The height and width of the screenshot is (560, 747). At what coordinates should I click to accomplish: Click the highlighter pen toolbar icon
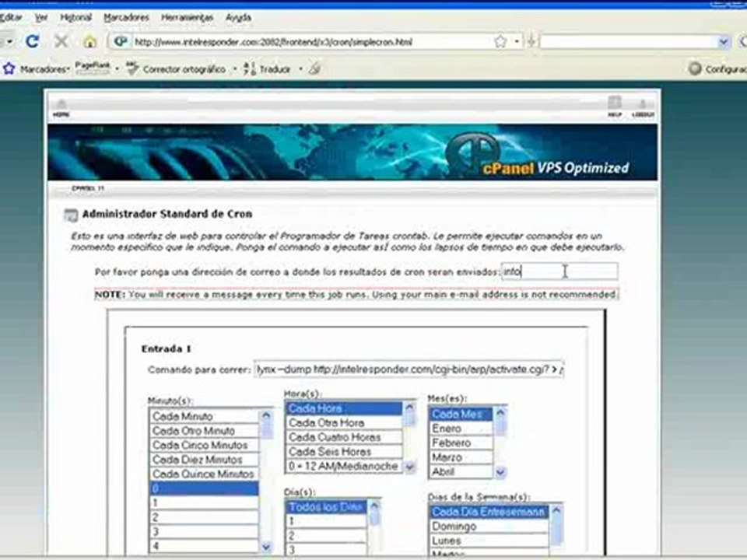point(314,69)
